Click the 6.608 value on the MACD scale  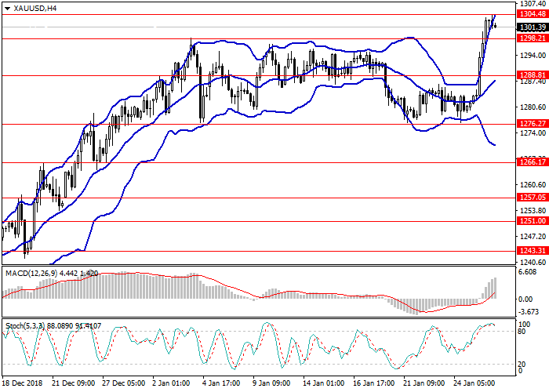[x=526, y=273]
